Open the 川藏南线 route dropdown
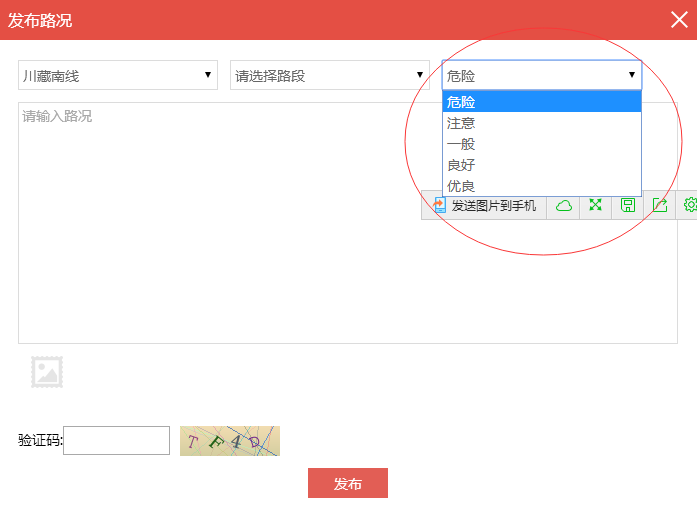This screenshot has height=506, width=697. (x=118, y=75)
